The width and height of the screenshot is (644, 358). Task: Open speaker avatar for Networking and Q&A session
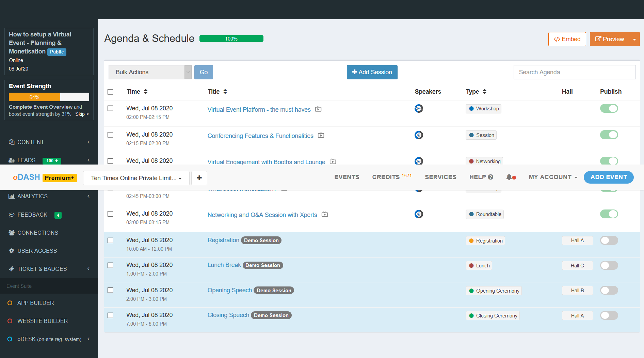[419, 214]
